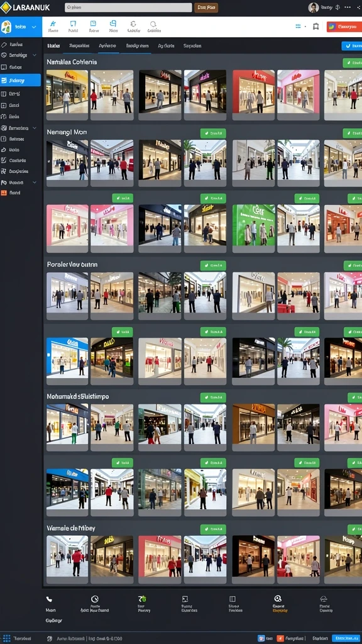362x644 pixels.
Task: Click the phone icon in the lower bar
Action: coord(49,599)
